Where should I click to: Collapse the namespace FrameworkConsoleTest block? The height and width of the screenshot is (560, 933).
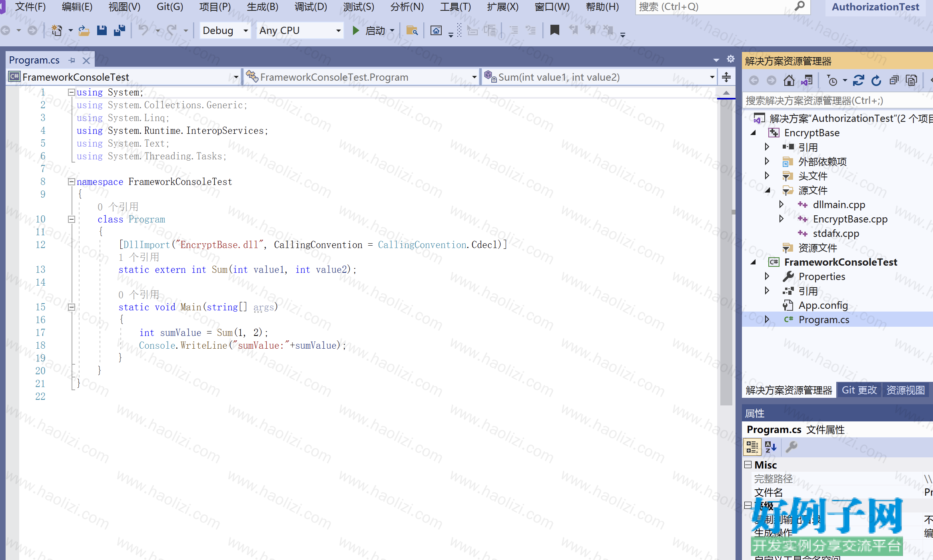coord(72,182)
